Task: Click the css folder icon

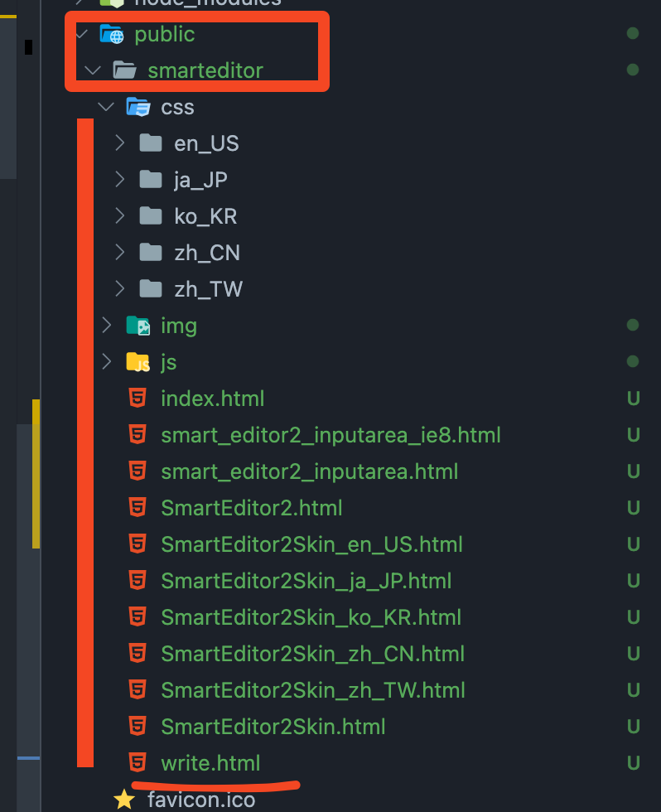Action: 138,107
